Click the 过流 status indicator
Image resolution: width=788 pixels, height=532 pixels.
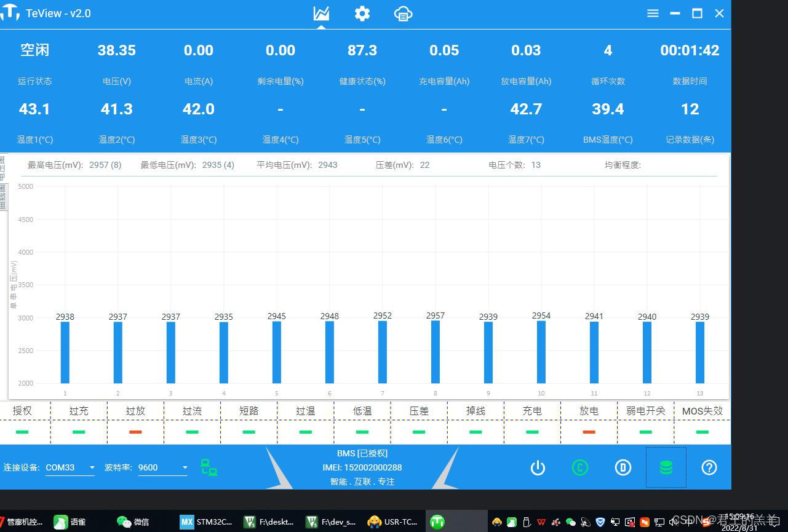[x=192, y=432]
